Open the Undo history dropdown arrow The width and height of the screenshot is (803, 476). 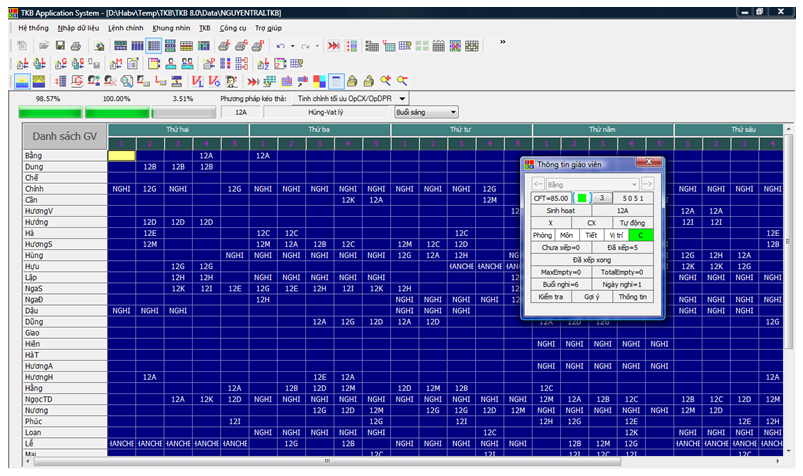[292, 46]
